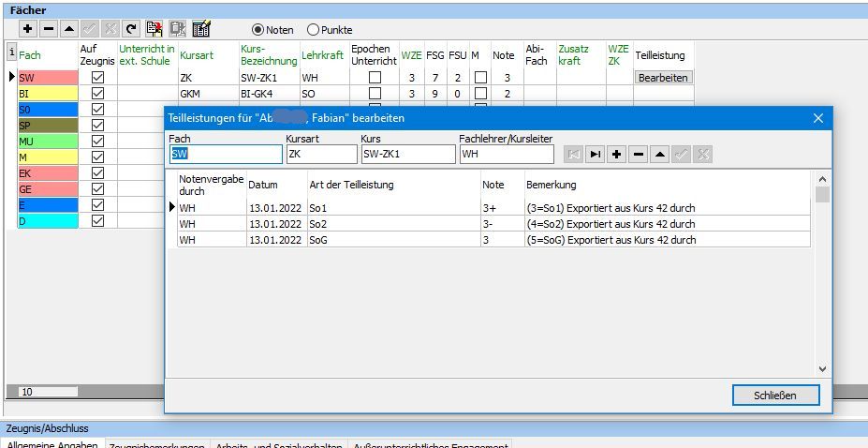
Task: Toggle Auf Zeugnis checkbox for D
Action: [97, 220]
